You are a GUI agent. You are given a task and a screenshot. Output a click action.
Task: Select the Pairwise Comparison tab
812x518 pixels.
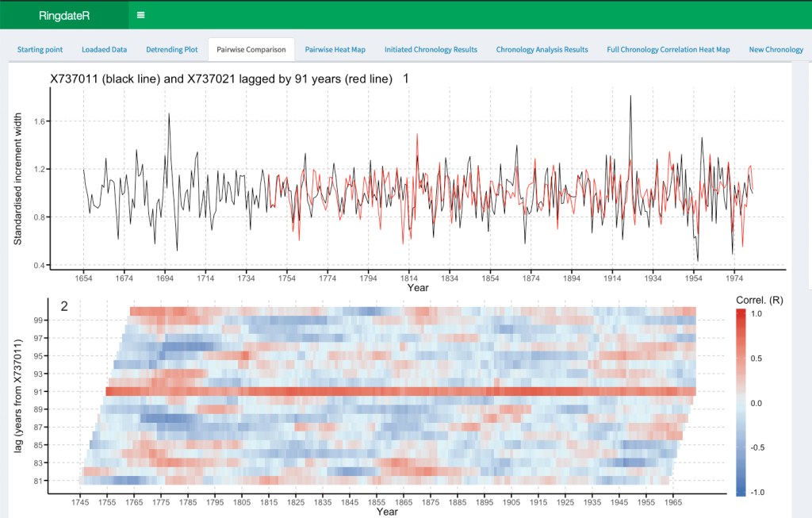click(251, 49)
